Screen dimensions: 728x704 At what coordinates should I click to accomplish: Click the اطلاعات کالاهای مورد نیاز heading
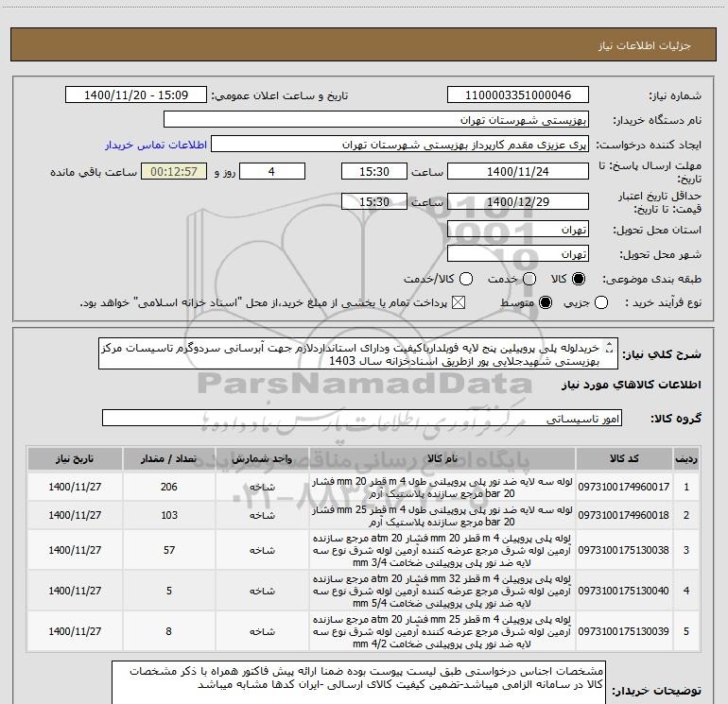[632, 385]
